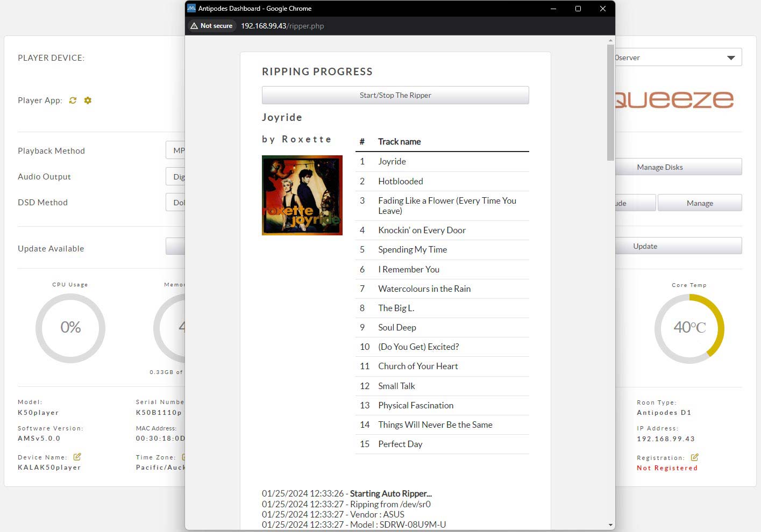Click the Update Available label

pyautogui.click(x=51, y=249)
